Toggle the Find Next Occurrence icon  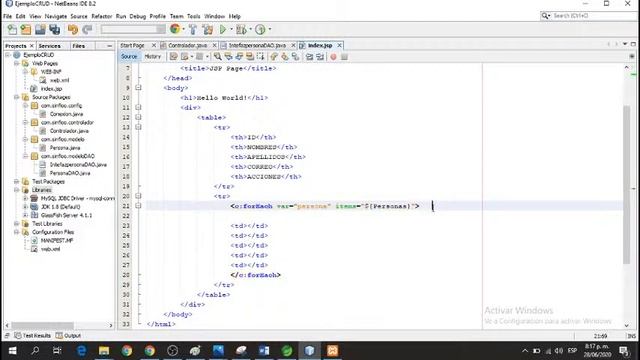239,57
